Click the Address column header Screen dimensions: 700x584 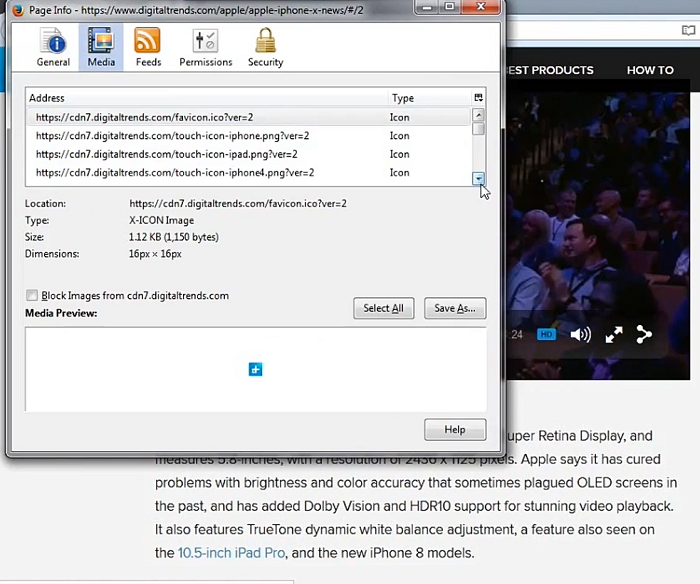(x=206, y=98)
